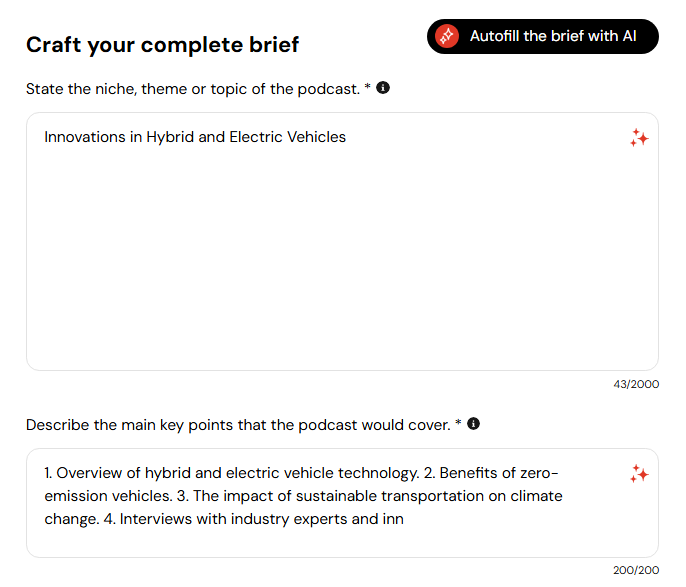This screenshot has height=587, width=686.
Task: Click AI sparkle icon in the topic field
Action: coord(639,138)
